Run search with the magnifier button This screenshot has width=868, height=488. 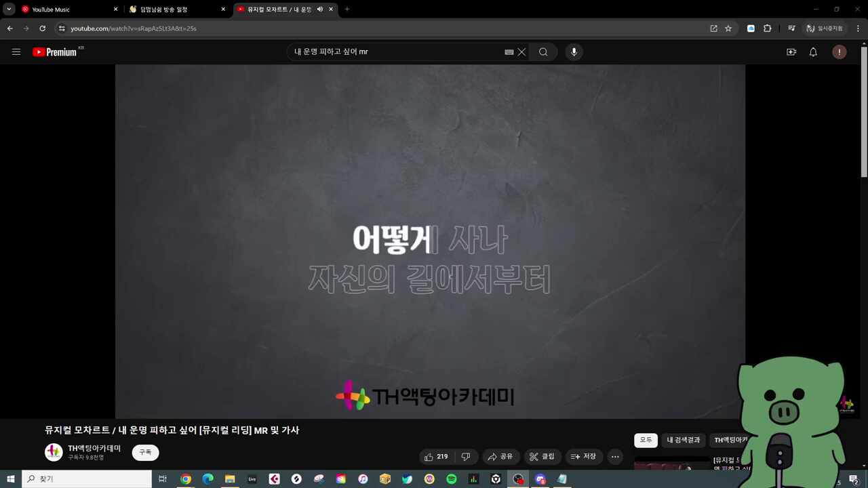tap(543, 52)
